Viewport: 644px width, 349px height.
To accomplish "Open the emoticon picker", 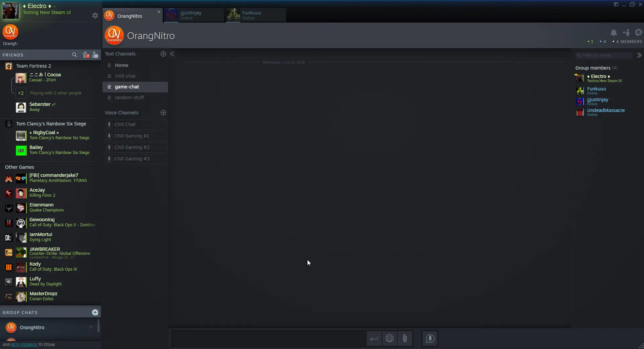I will [x=390, y=339].
